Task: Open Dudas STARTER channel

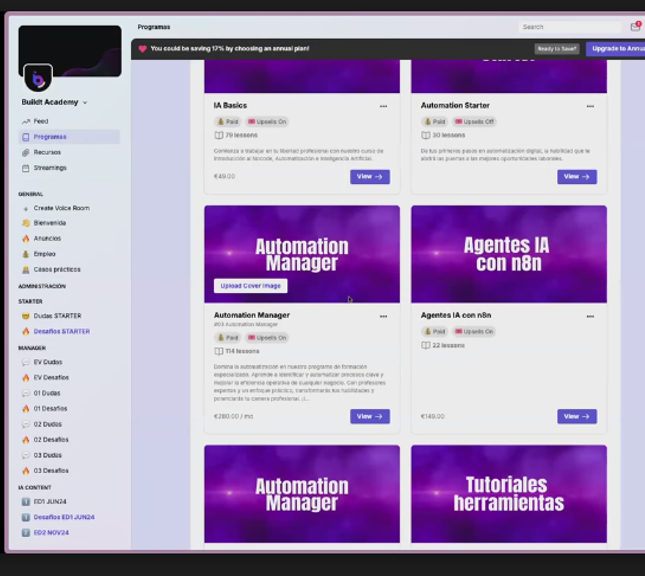Action: point(57,316)
